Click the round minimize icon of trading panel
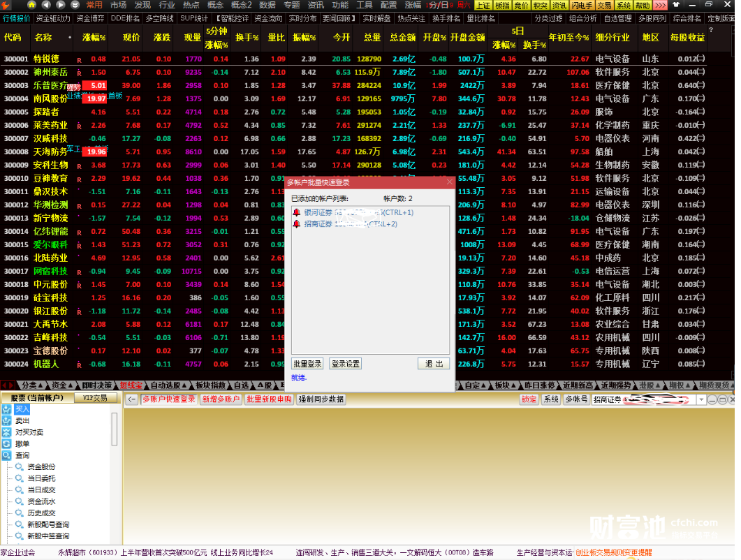This screenshot has height=560, width=741. [712, 400]
